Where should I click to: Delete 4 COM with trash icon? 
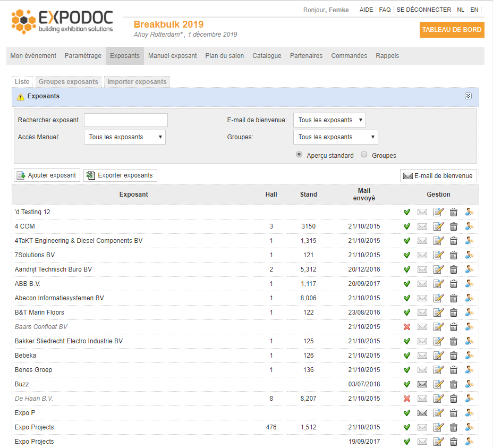tap(454, 226)
